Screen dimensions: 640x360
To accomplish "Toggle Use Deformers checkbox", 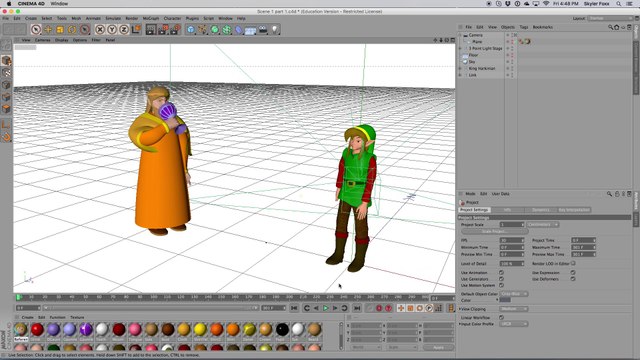I will pos(573,279).
